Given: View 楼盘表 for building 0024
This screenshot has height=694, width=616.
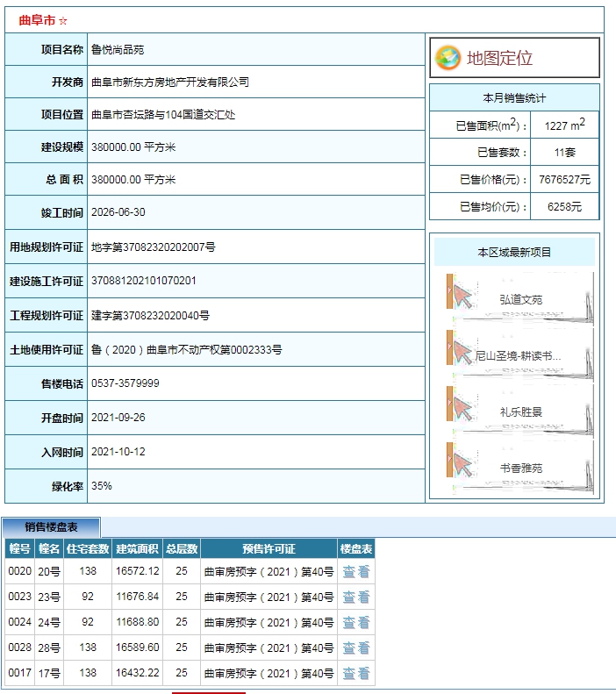Looking at the screenshot, I should click(x=356, y=622).
